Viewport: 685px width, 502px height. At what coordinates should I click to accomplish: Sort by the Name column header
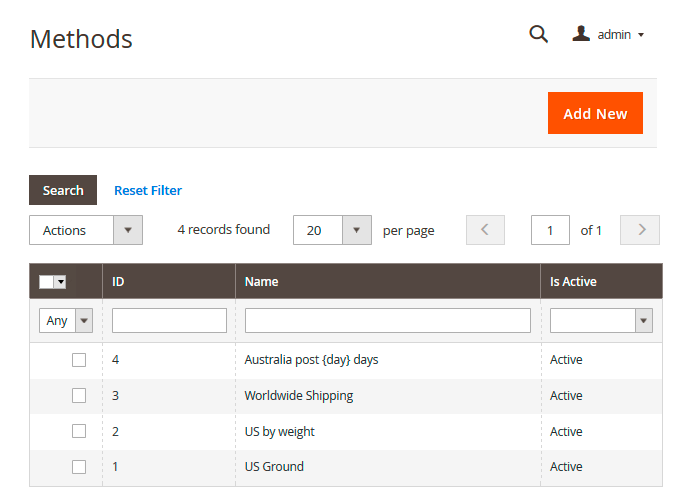tap(261, 282)
